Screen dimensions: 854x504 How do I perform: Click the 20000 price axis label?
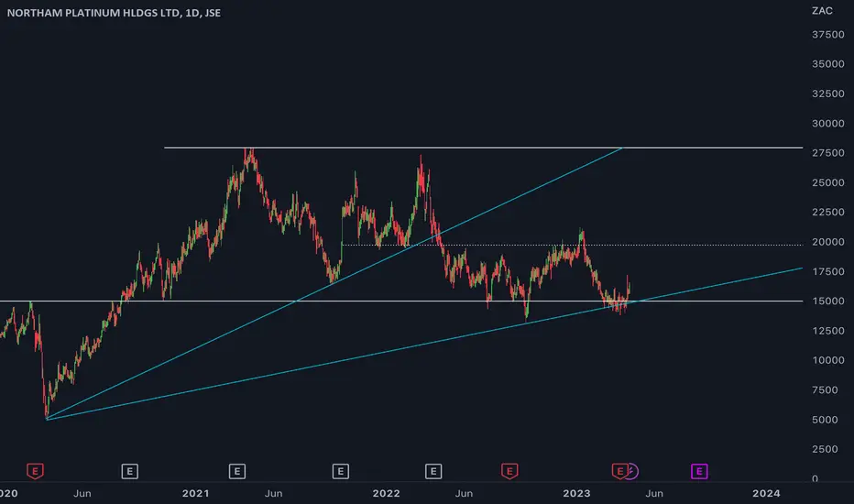tap(827, 242)
